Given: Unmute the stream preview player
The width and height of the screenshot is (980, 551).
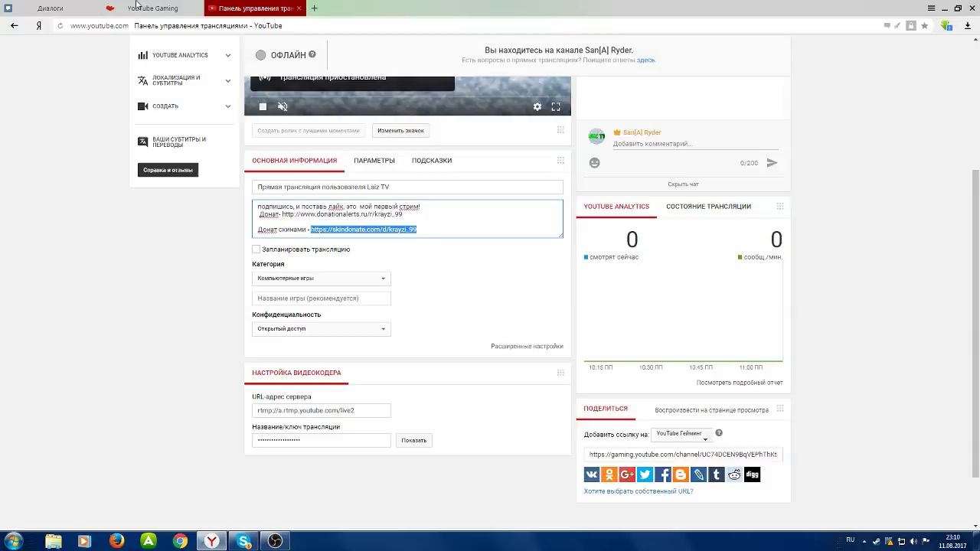Looking at the screenshot, I should click(283, 106).
